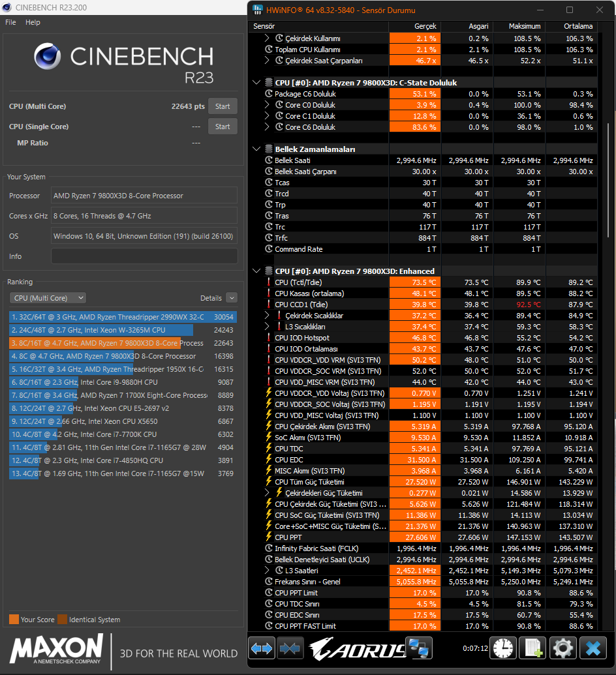The height and width of the screenshot is (675, 616).
Task: Click the clock icon beside Infinity Fabric Saati
Action: [x=269, y=548]
